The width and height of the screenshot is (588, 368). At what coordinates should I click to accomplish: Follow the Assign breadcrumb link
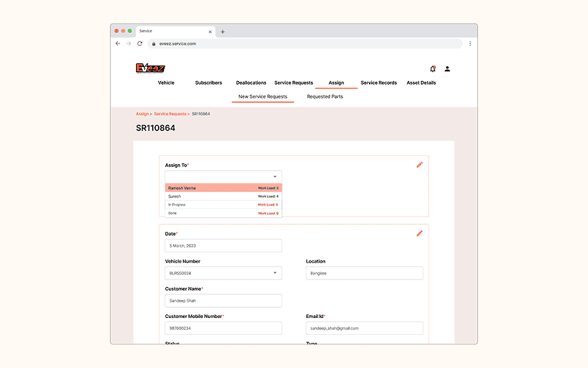[142, 114]
